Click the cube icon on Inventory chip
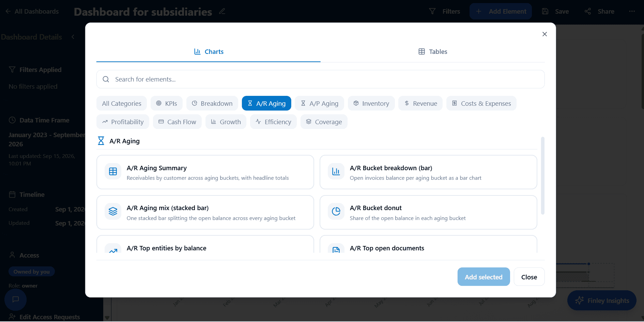This screenshot has width=644, height=322. [x=356, y=103]
